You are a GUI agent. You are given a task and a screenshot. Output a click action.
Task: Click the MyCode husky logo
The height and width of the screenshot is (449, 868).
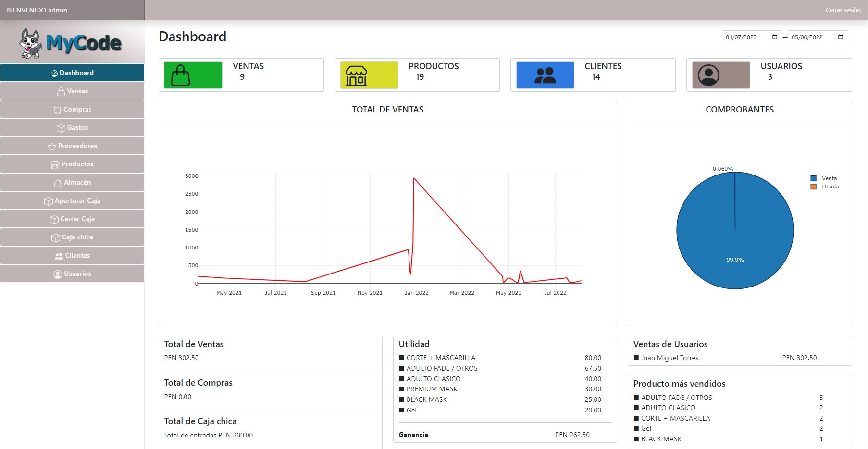(x=71, y=43)
